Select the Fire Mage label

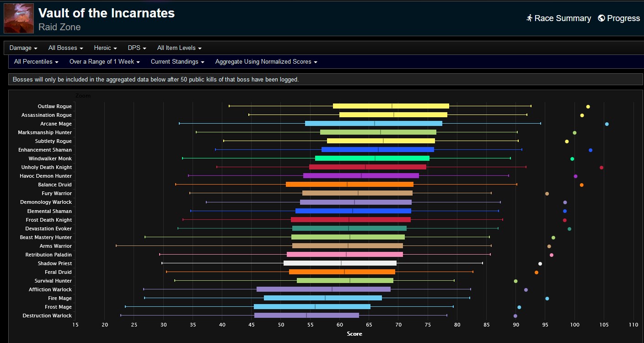point(60,298)
